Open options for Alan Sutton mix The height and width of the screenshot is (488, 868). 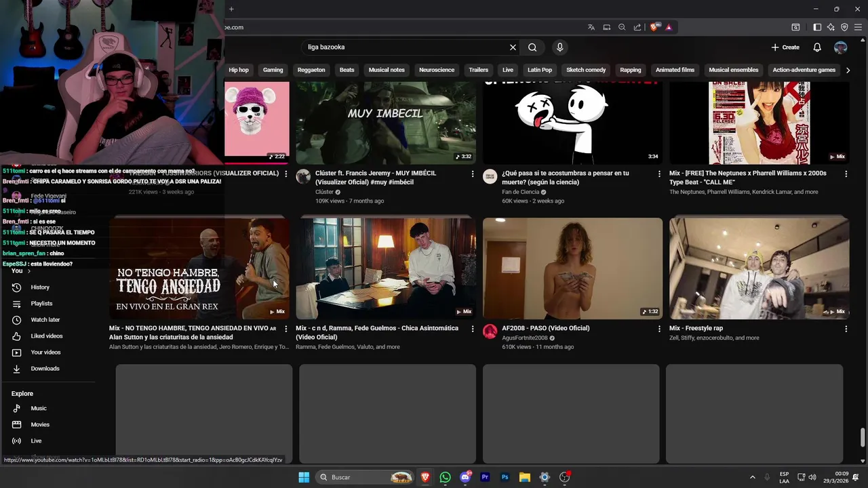tap(285, 329)
